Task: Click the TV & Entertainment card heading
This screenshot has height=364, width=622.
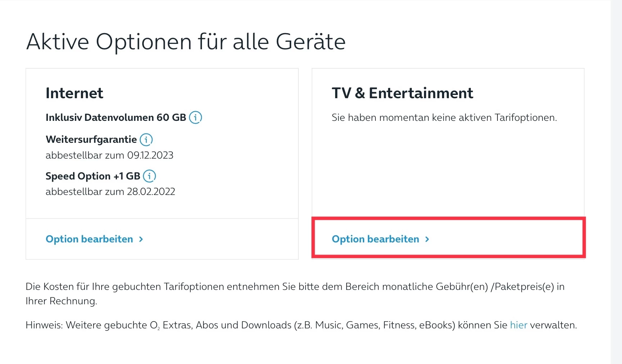Action: [402, 93]
